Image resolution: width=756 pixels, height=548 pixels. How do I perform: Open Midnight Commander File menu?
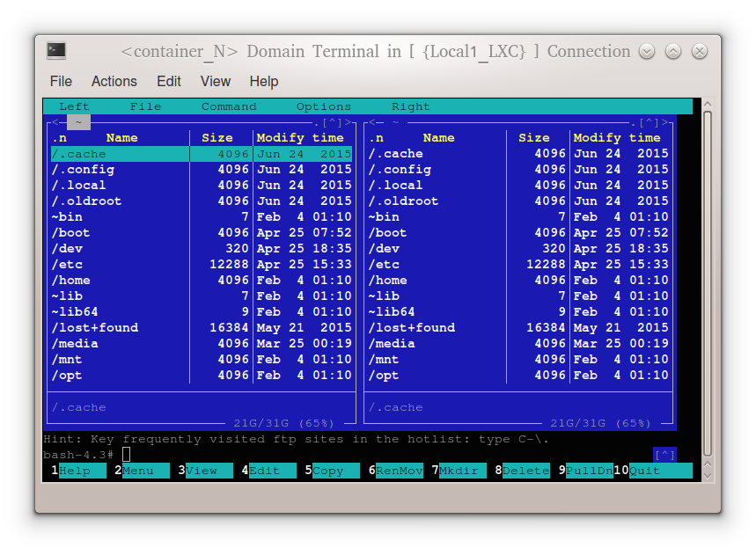pyautogui.click(x=145, y=106)
